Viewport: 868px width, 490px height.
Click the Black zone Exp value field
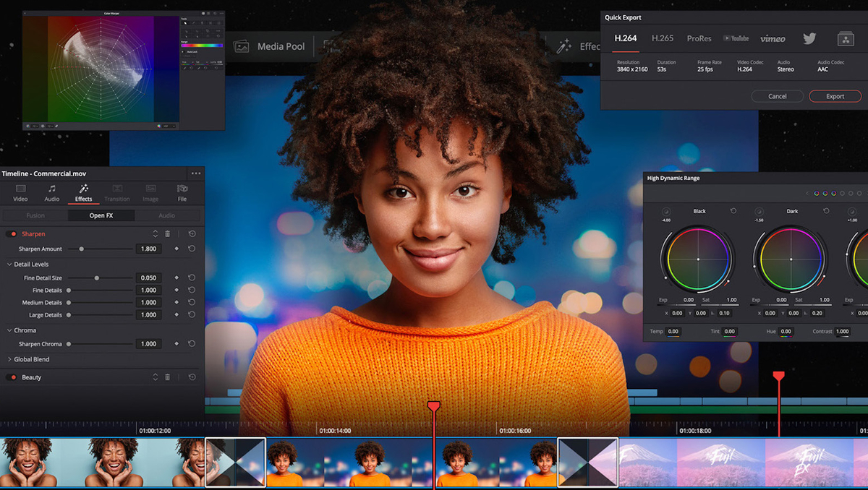click(689, 300)
